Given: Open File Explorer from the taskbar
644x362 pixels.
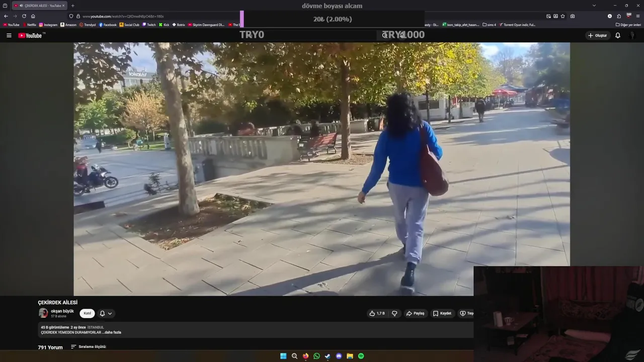Looking at the screenshot, I should pyautogui.click(x=350, y=356).
